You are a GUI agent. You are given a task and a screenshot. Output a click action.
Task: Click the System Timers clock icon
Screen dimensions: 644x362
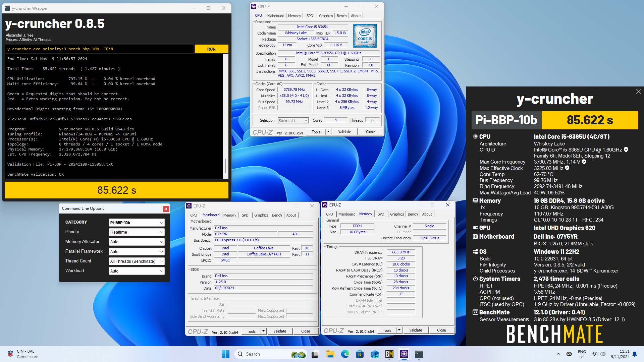point(475,279)
